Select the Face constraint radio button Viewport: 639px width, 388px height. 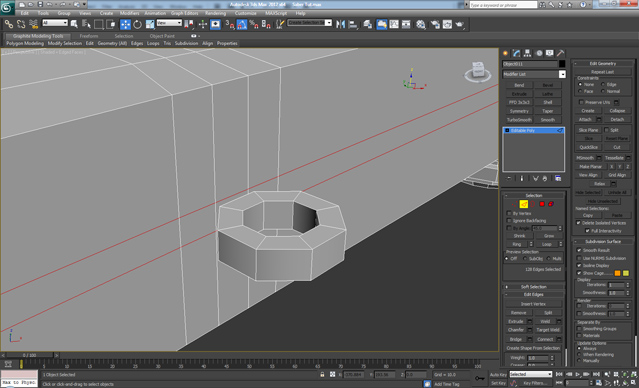580,91
